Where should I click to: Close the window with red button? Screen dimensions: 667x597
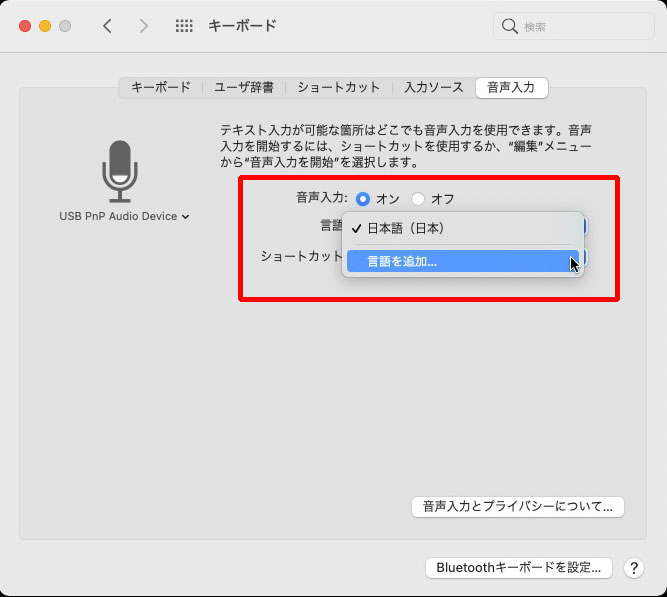(25, 26)
